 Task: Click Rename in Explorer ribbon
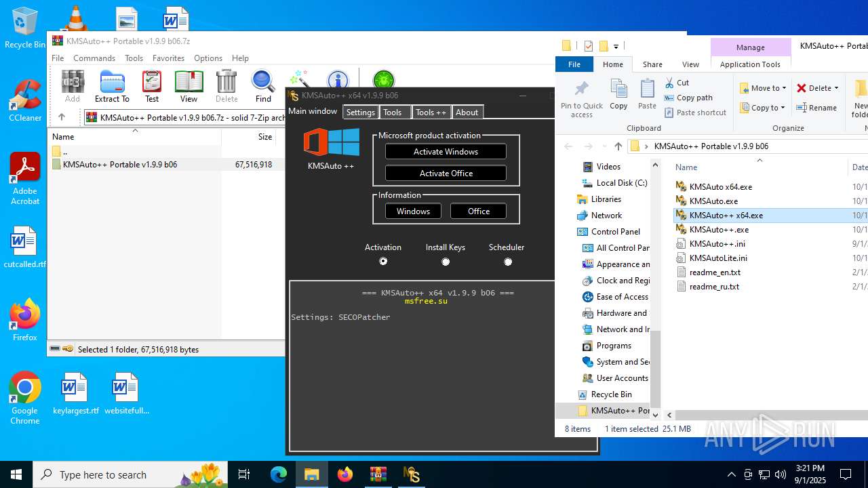[816, 108]
